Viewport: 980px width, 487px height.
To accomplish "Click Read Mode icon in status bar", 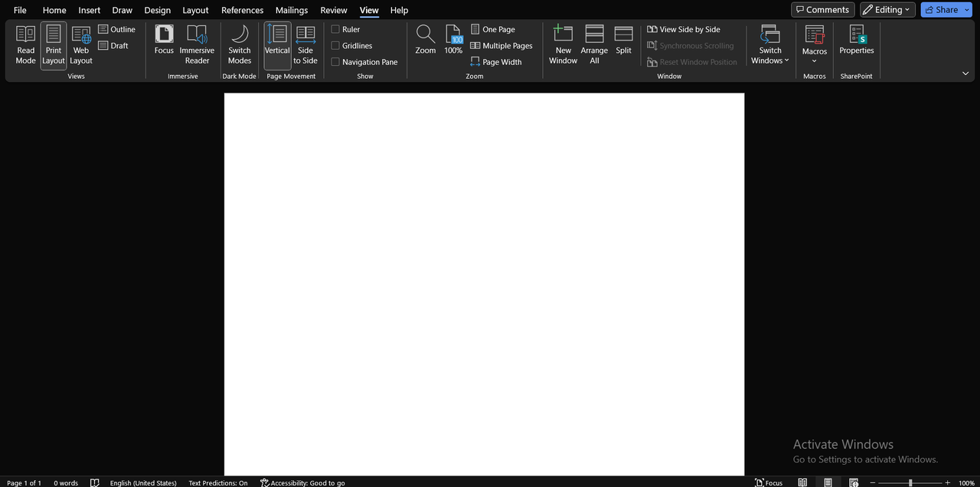I will pyautogui.click(x=802, y=482).
